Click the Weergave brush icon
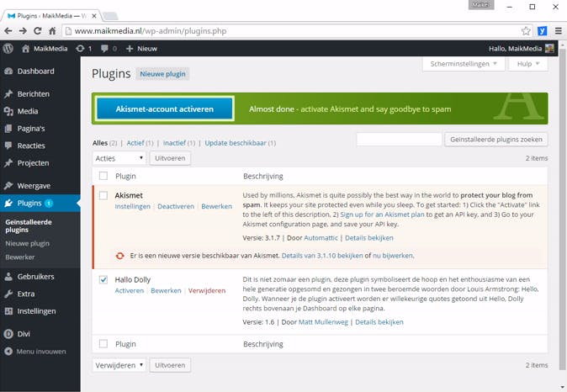 pos(8,186)
